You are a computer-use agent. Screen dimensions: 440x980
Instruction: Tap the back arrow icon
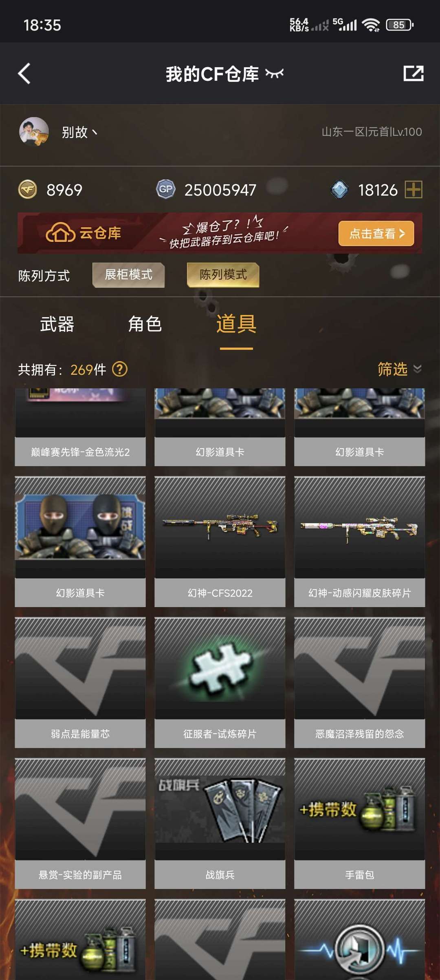coord(24,74)
